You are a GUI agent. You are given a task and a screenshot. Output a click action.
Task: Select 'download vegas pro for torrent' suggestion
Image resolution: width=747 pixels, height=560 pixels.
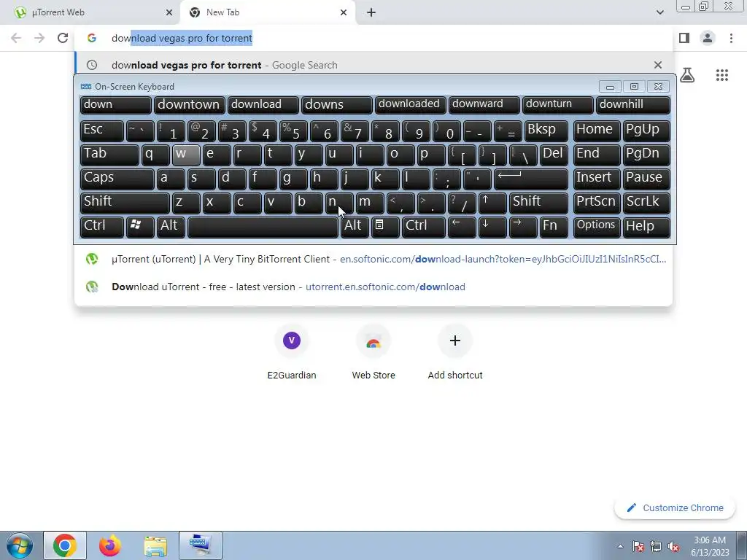tap(373, 65)
